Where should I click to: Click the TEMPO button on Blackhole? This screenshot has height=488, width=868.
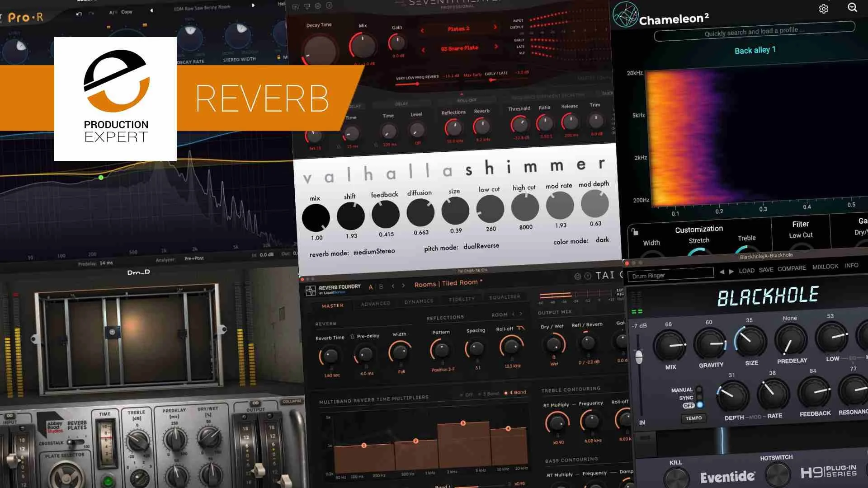click(x=694, y=418)
